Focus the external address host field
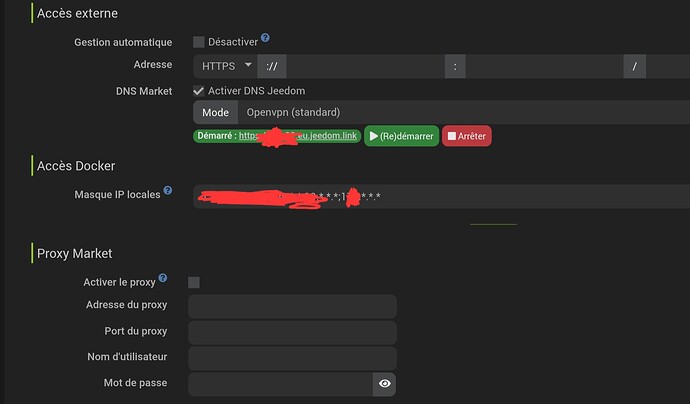The height and width of the screenshot is (404, 690). (365, 66)
